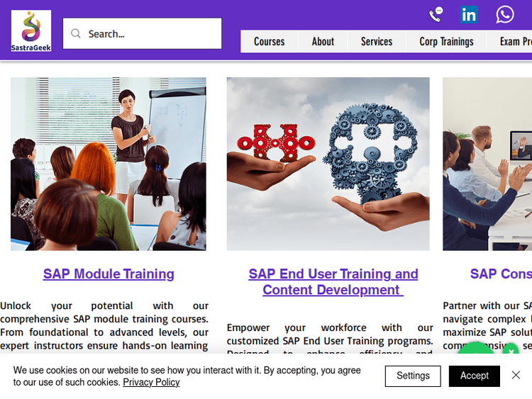Go to the About menu item
This screenshot has width=532, height=399.
[x=323, y=41]
